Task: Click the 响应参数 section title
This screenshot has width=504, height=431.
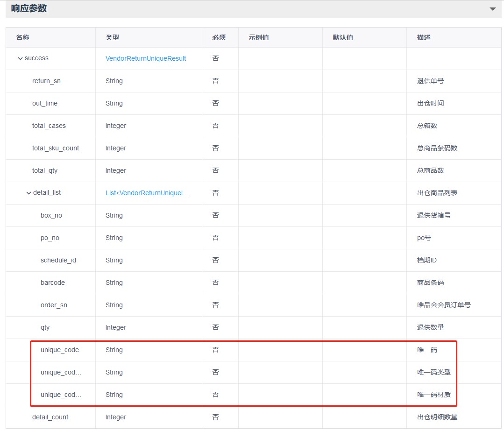Action: (29, 8)
